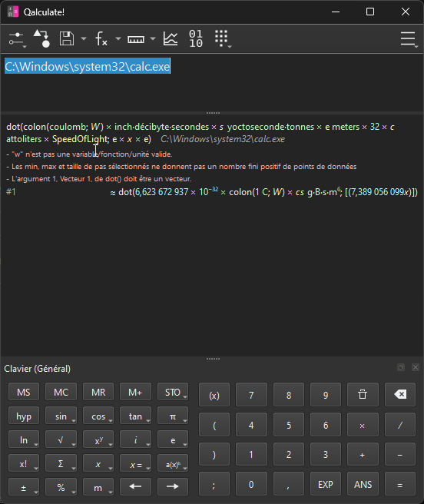The image size is (424, 504).
Task: Click the digit 0 key
Action: (x=251, y=484)
